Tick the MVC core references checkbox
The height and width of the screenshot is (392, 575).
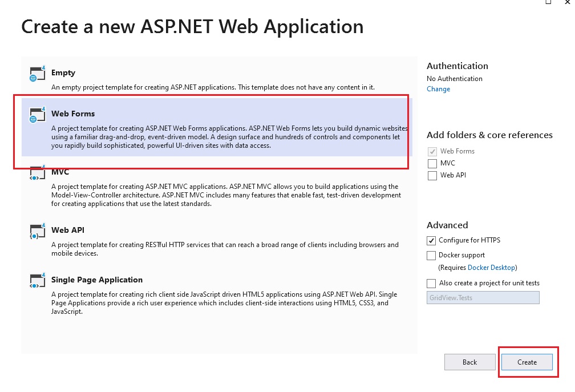(432, 163)
